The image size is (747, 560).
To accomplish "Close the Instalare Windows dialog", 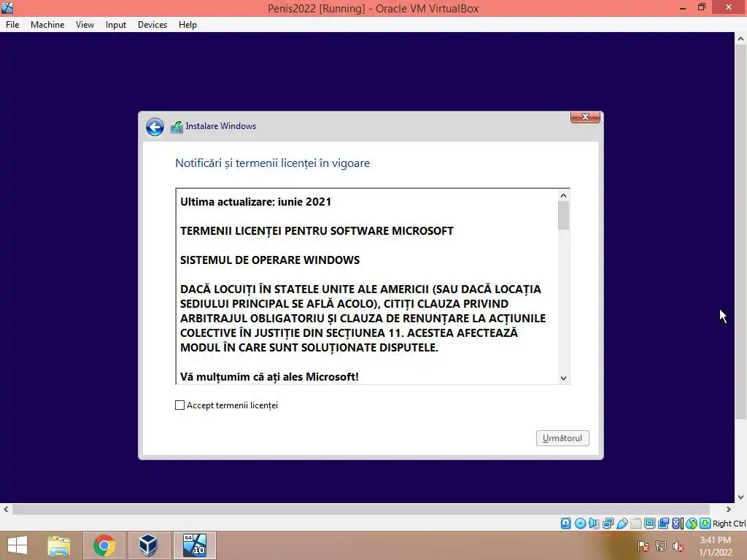I will [585, 117].
